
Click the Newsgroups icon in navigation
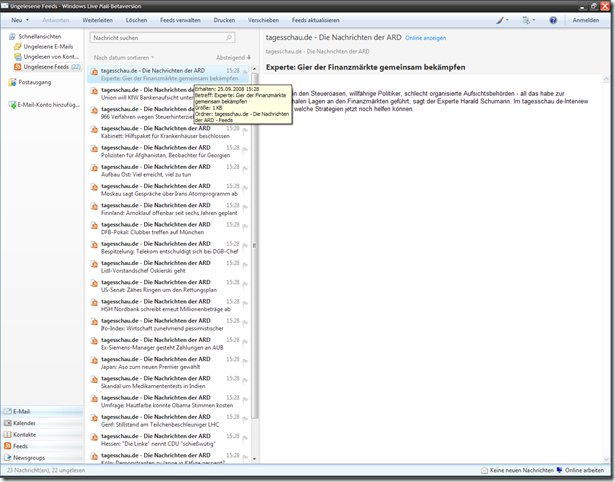pyautogui.click(x=7, y=458)
